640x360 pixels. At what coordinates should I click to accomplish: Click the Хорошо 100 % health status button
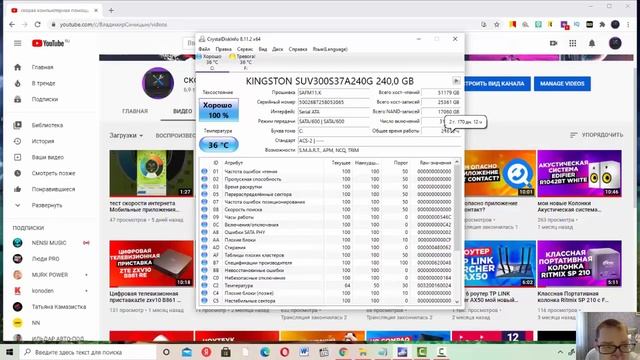[218, 110]
